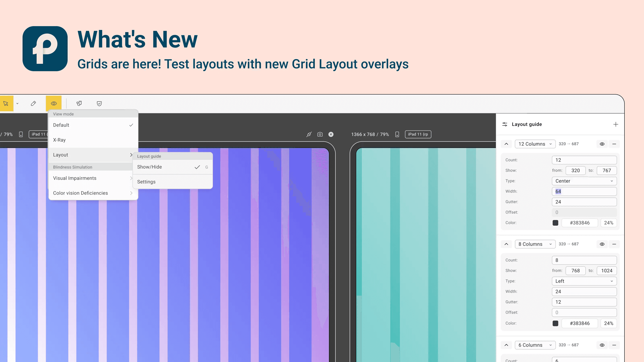This screenshot has height=362, width=644.
Task: Click the camera screenshot icon
Action: [x=320, y=134]
